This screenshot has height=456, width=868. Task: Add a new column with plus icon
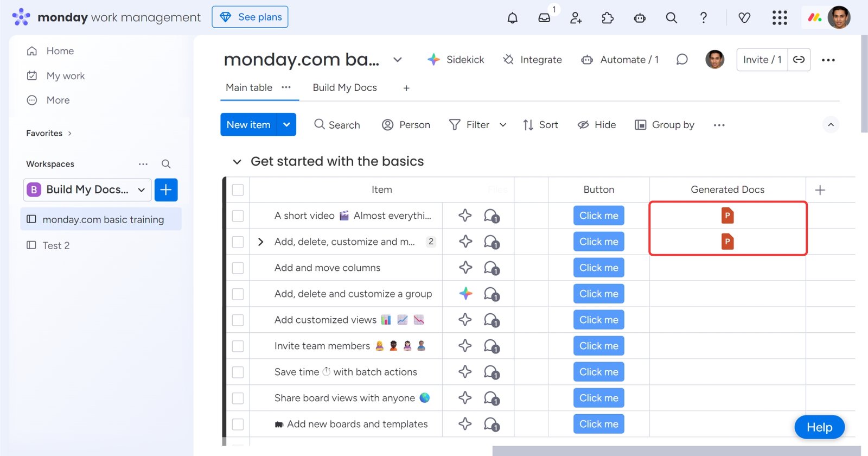point(820,190)
